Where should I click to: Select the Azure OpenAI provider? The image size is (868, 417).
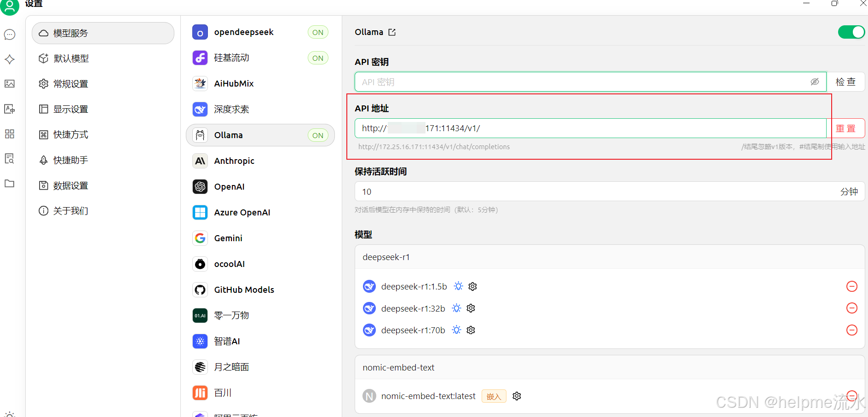click(x=260, y=213)
